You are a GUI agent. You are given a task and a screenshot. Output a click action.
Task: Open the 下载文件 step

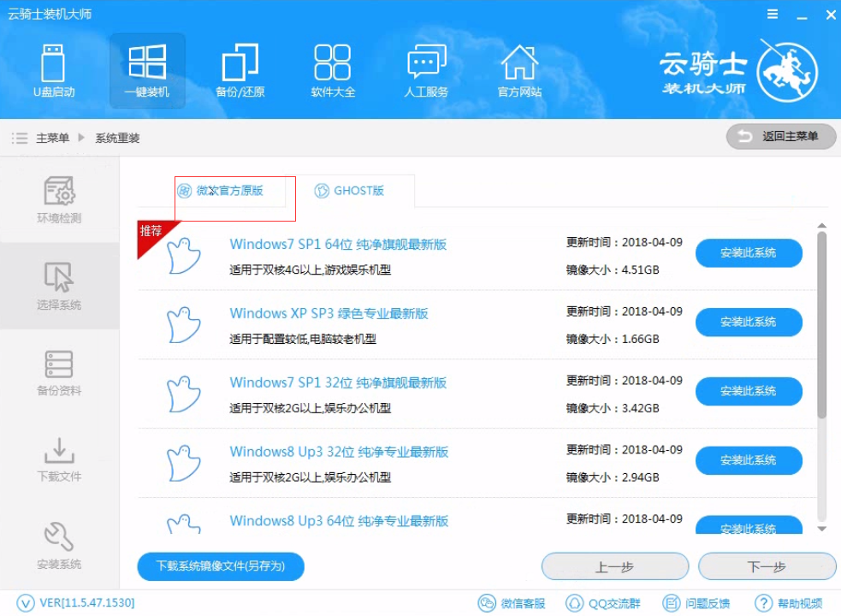[59, 460]
